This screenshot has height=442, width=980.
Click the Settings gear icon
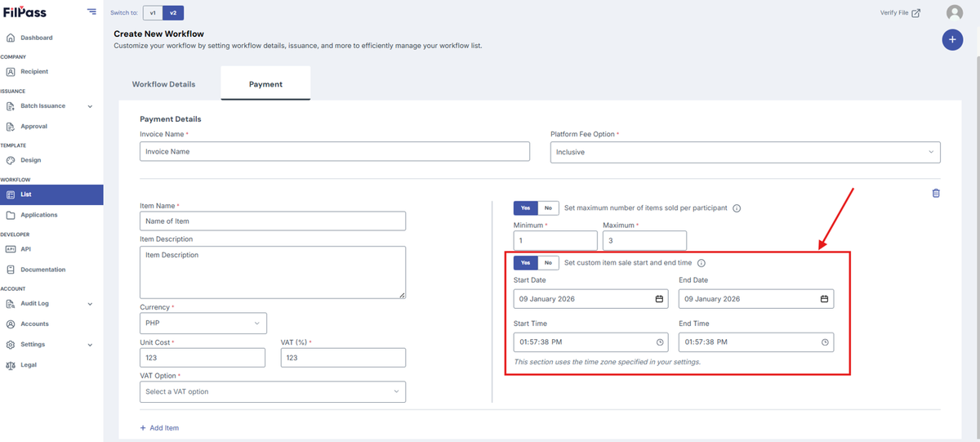[11, 345]
